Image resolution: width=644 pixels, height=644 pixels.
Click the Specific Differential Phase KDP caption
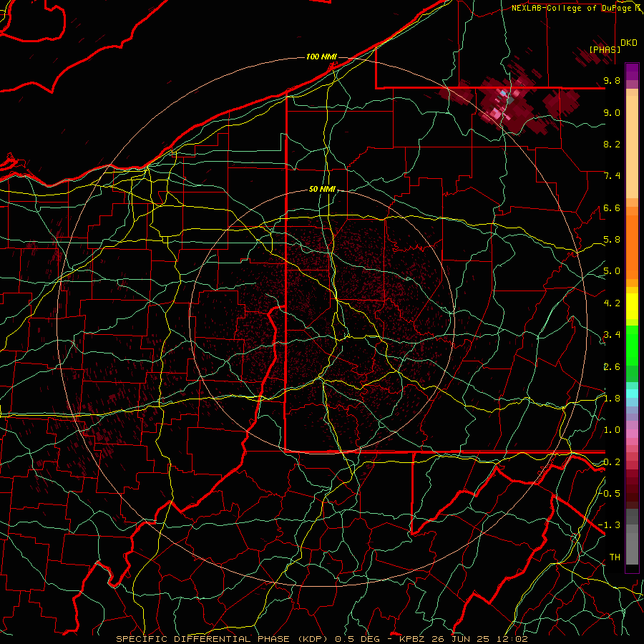tap(321, 639)
